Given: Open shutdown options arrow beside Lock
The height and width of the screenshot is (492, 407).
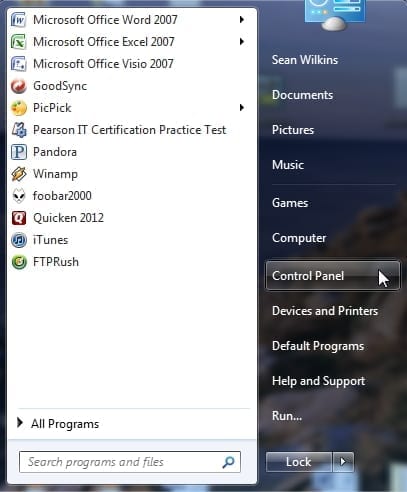Looking at the screenshot, I should [x=343, y=462].
